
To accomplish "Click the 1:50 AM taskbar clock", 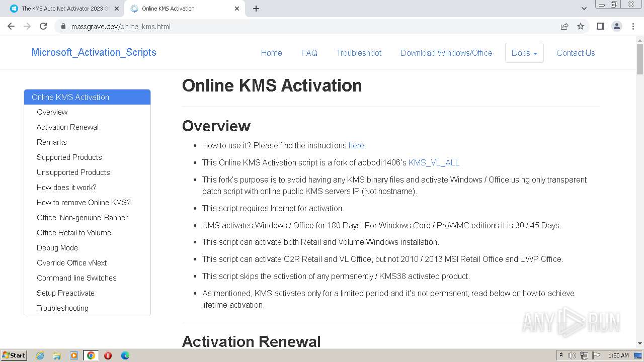I will click(x=618, y=355).
